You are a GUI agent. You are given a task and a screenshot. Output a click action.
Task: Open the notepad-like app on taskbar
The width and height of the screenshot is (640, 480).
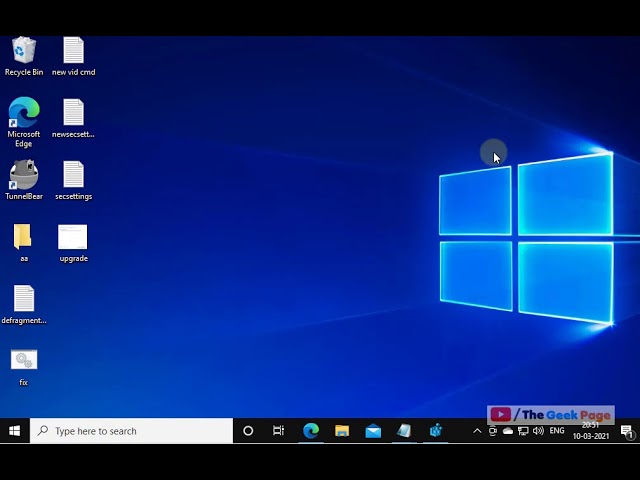tap(404, 431)
